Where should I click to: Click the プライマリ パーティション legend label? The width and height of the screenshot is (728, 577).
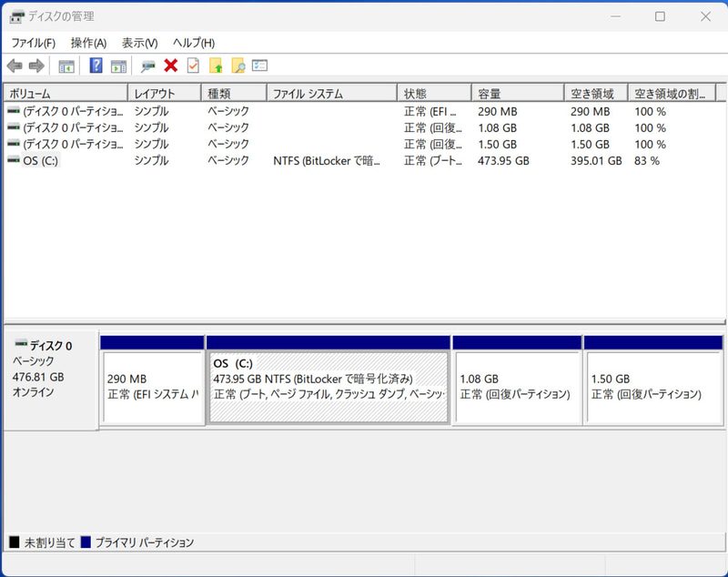click(145, 542)
